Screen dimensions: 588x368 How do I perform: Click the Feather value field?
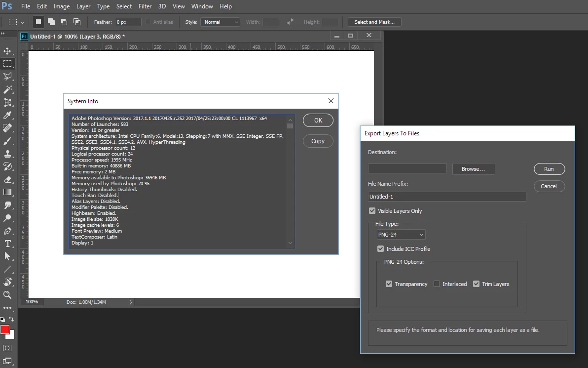[128, 22]
